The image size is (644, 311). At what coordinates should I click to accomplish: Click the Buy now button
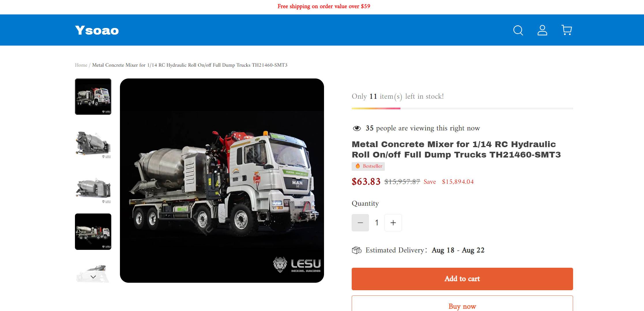(462, 303)
